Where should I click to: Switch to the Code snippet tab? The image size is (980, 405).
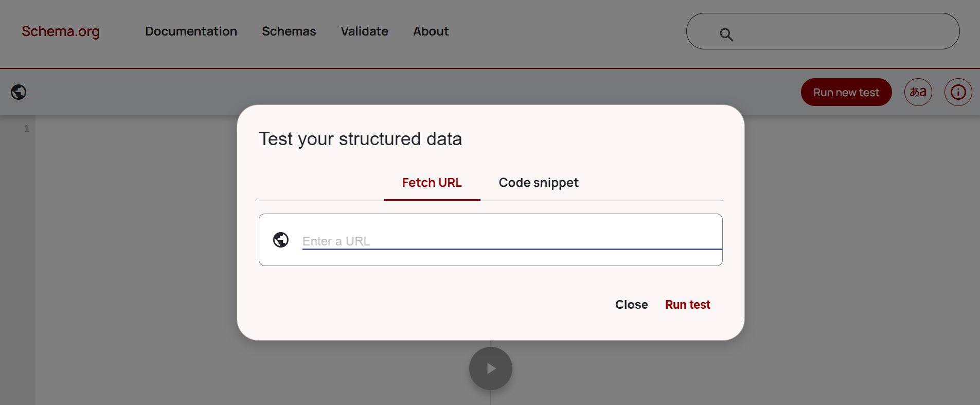(x=539, y=183)
